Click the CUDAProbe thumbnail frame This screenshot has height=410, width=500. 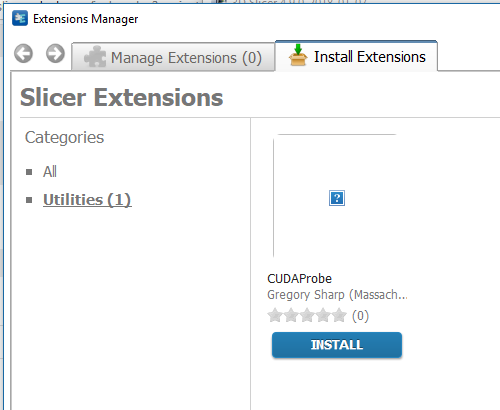pyautogui.click(x=334, y=196)
